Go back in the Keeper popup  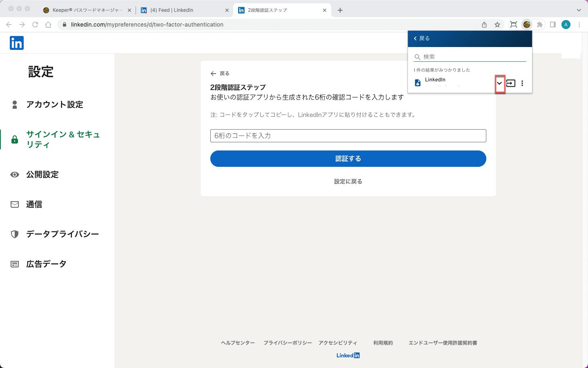tap(422, 38)
